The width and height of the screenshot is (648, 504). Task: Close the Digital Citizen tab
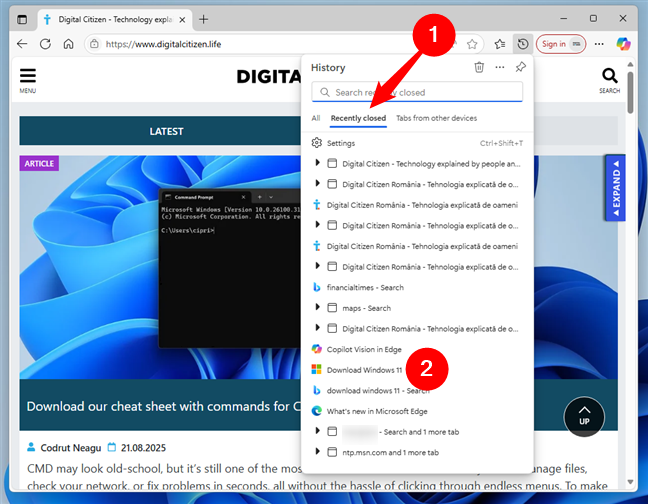(182, 20)
